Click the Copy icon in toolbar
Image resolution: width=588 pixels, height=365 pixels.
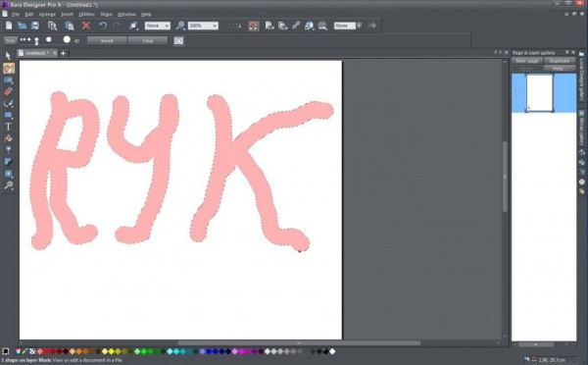click(x=52, y=26)
